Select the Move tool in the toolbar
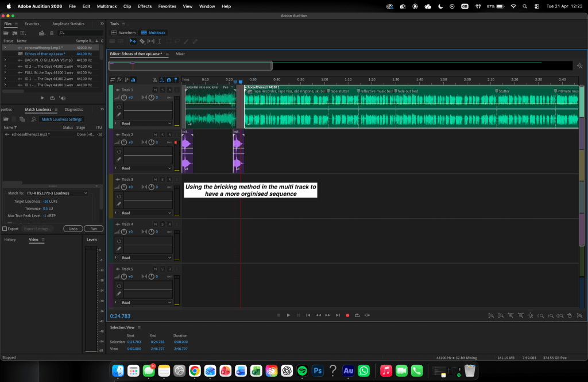The width and height of the screenshot is (588, 382). pos(133,41)
